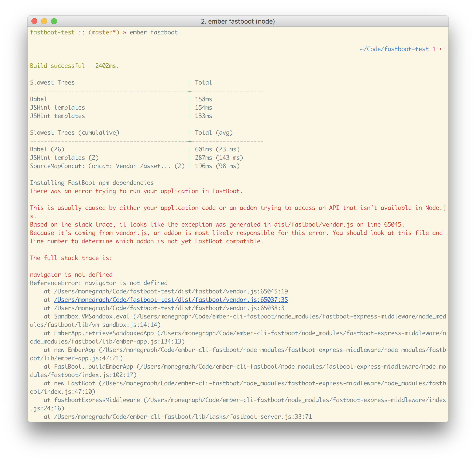Click the 'Based on the stack trace' line
The image size is (476, 461).
click(217, 225)
